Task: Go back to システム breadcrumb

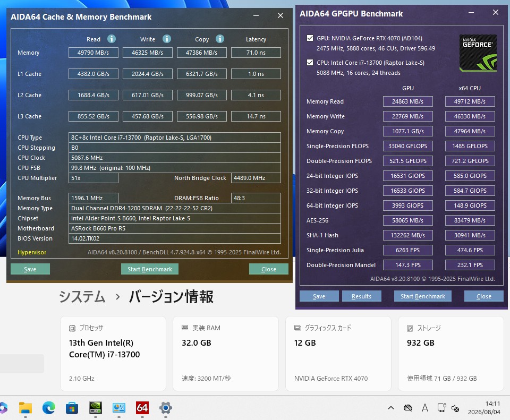Action: click(x=82, y=296)
